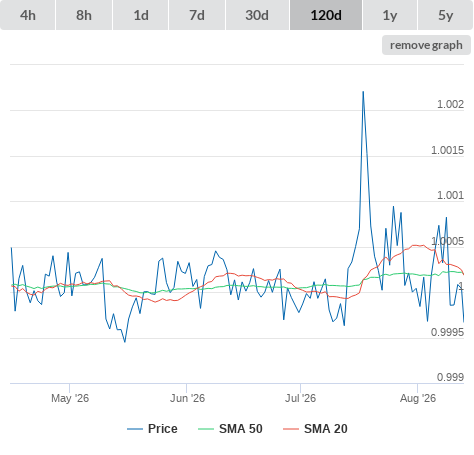The image size is (474, 455).
Task: Switch to the 8h time range
Action: coord(84,15)
